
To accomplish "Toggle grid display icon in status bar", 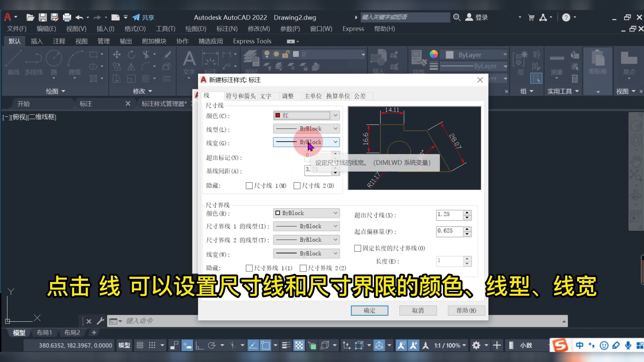I will tap(140, 345).
